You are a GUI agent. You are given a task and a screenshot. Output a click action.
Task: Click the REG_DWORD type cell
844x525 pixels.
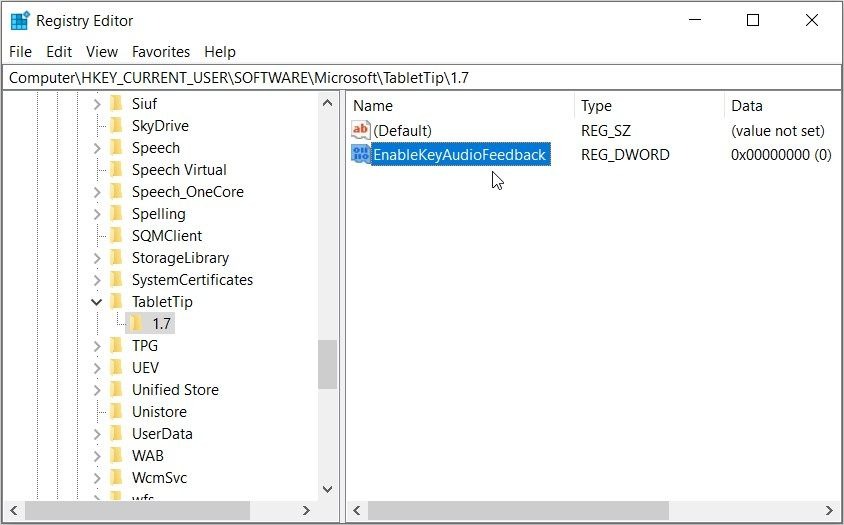click(625, 155)
